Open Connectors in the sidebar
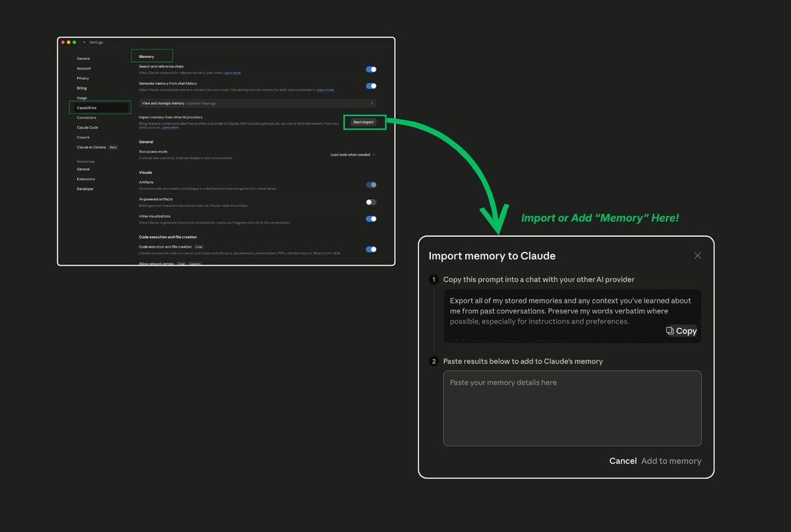The height and width of the screenshot is (532, 791). (x=86, y=117)
